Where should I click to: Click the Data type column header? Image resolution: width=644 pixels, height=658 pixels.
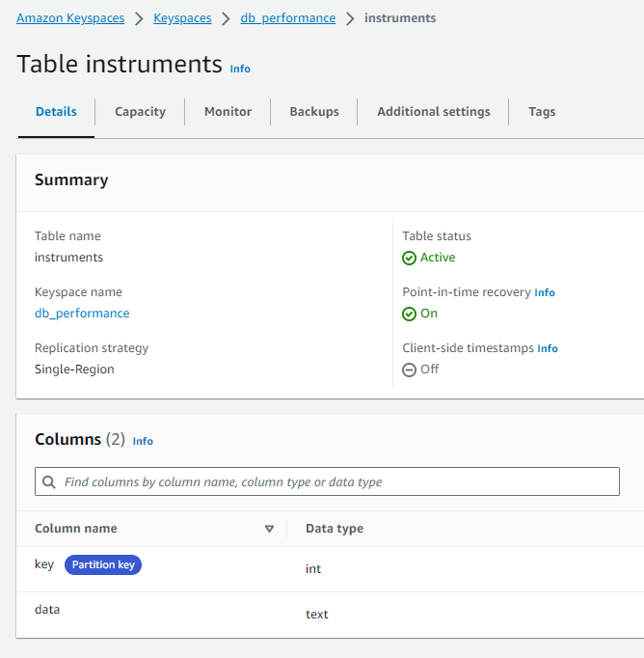(x=335, y=529)
